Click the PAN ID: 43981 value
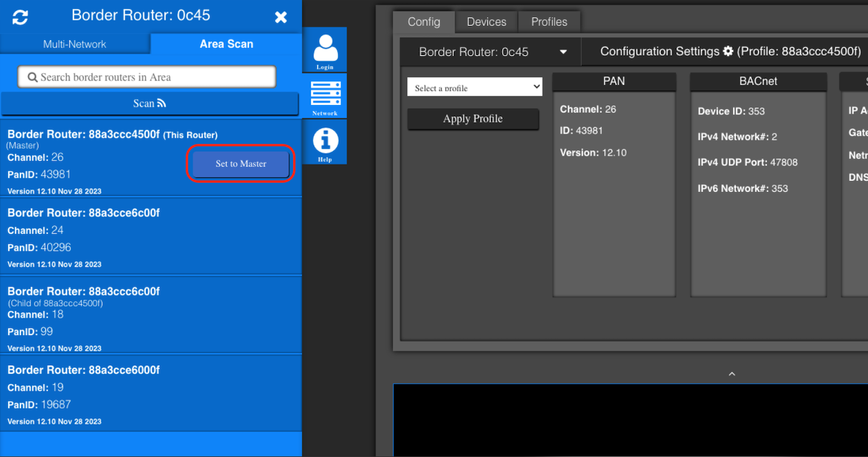The height and width of the screenshot is (457, 868). pos(581,131)
